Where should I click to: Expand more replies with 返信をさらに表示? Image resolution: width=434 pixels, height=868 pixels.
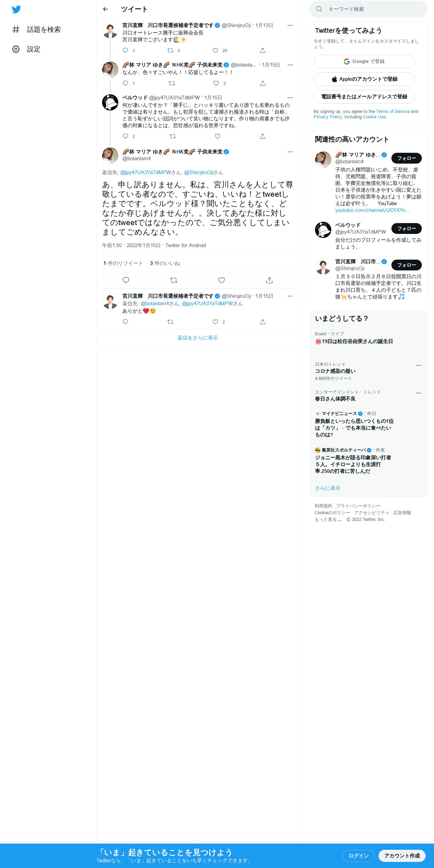click(198, 338)
